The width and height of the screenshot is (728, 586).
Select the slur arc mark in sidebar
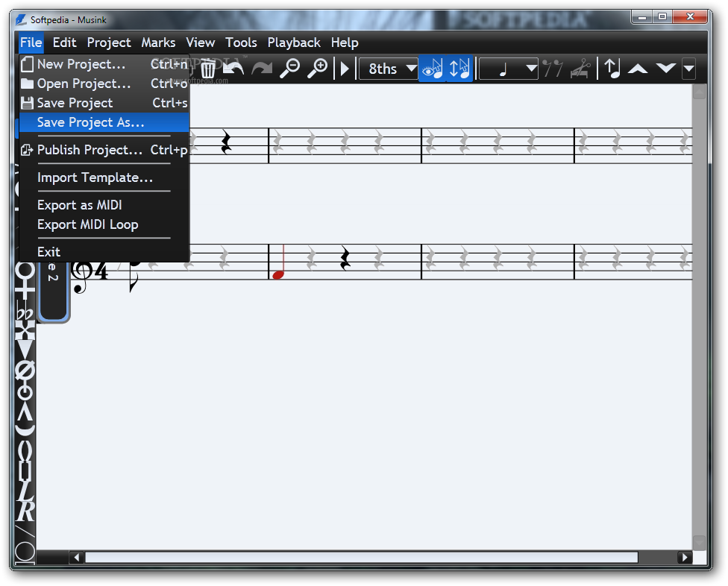pos(25,431)
